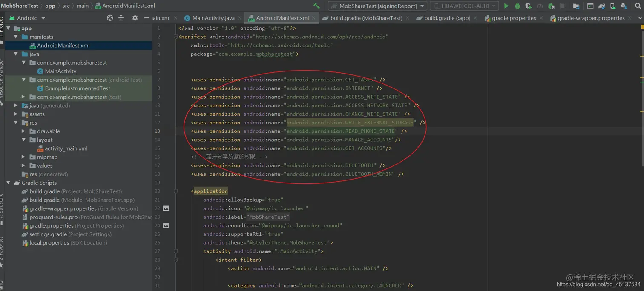Screen dimensions: 644x291
Task: Click MobShareTest in the breadcrumb bar
Action: (x=20, y=6)
